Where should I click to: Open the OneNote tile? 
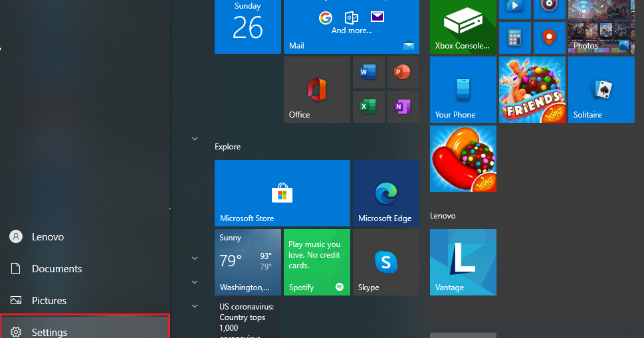(403, 107)
